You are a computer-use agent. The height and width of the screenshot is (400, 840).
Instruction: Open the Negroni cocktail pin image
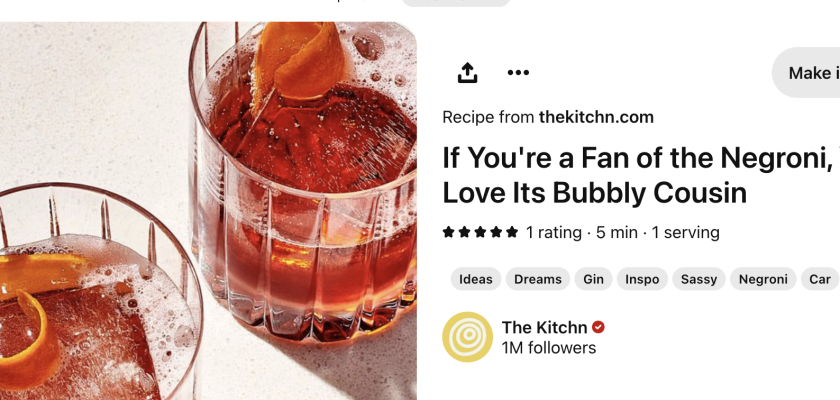pos(208,210)
